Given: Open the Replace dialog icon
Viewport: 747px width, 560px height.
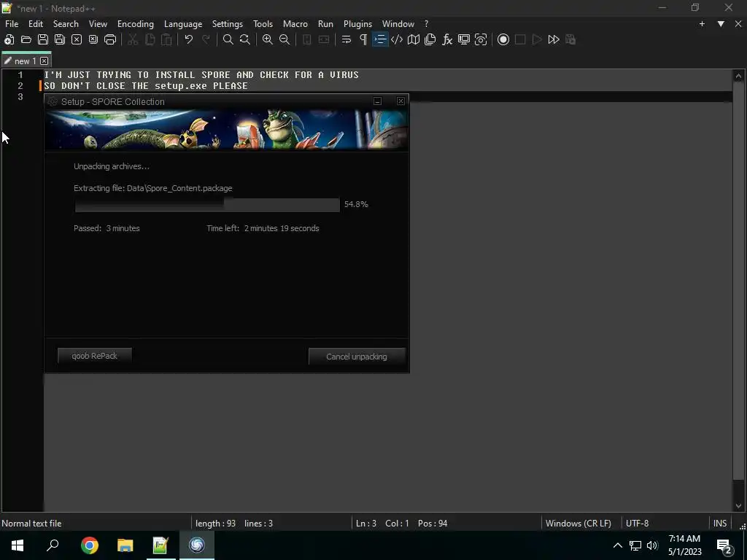Looking at the screenshot, I should (x=245, y=39).
